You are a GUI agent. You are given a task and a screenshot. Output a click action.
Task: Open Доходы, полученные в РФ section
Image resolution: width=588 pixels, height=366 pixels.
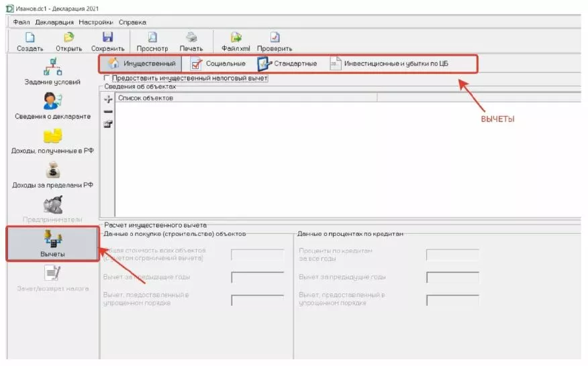[52, 140]
